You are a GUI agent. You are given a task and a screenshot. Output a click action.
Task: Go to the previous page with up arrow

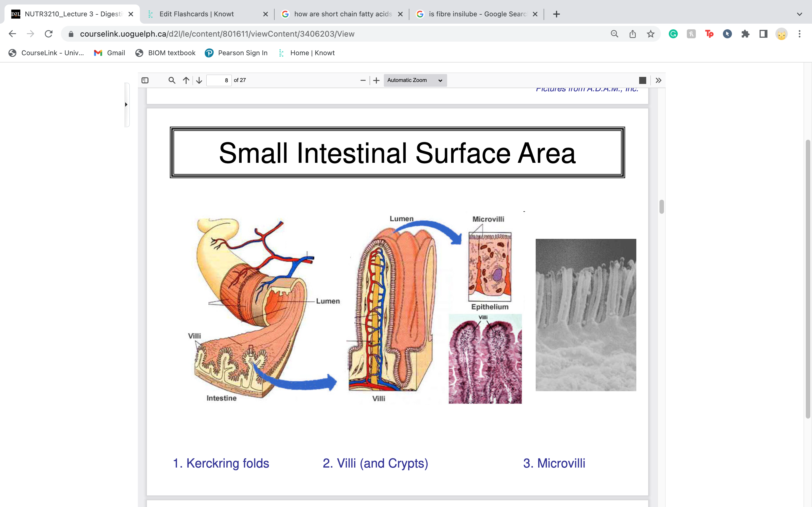point(186,80)
